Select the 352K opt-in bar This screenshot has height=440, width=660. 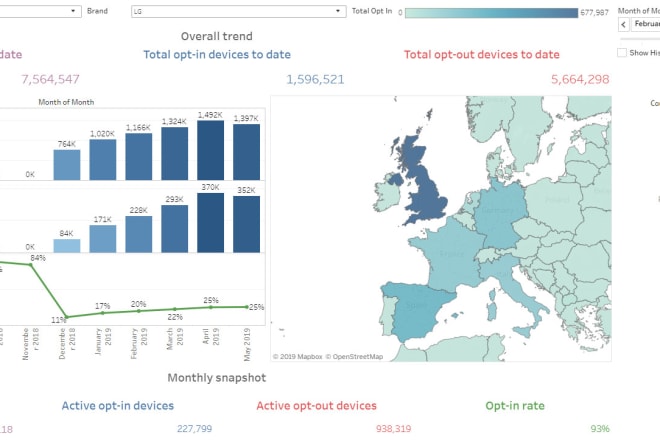point(246,224)
